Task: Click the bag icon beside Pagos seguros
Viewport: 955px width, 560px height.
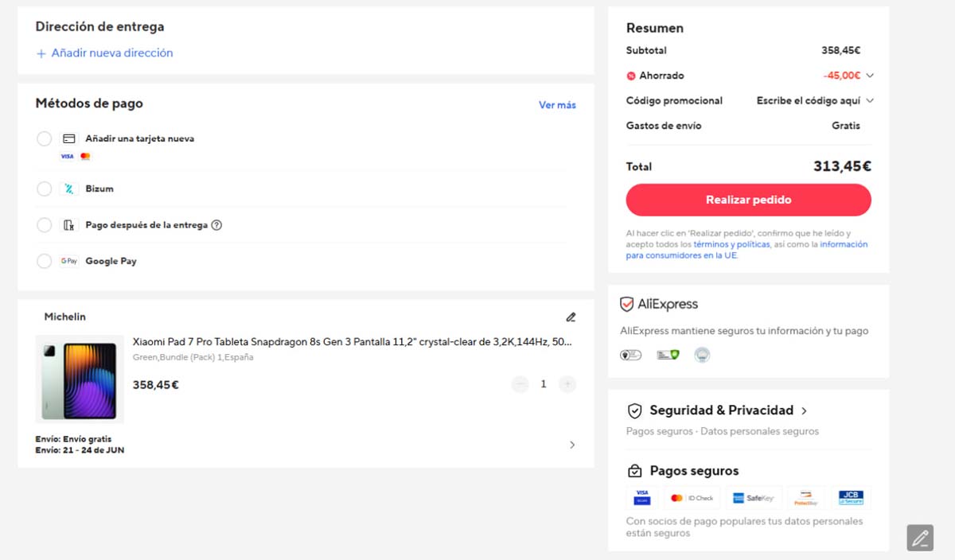Action: coord(634,471)
